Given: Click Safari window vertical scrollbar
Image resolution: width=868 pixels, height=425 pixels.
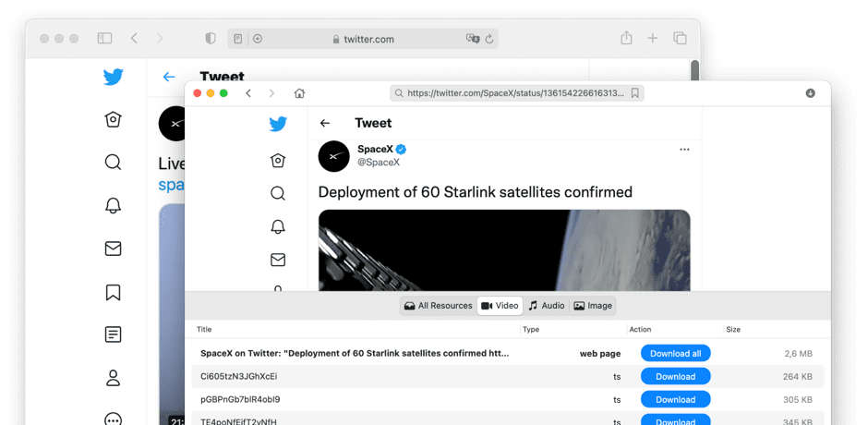Looking at the screenshot, I should coord(695,71).
